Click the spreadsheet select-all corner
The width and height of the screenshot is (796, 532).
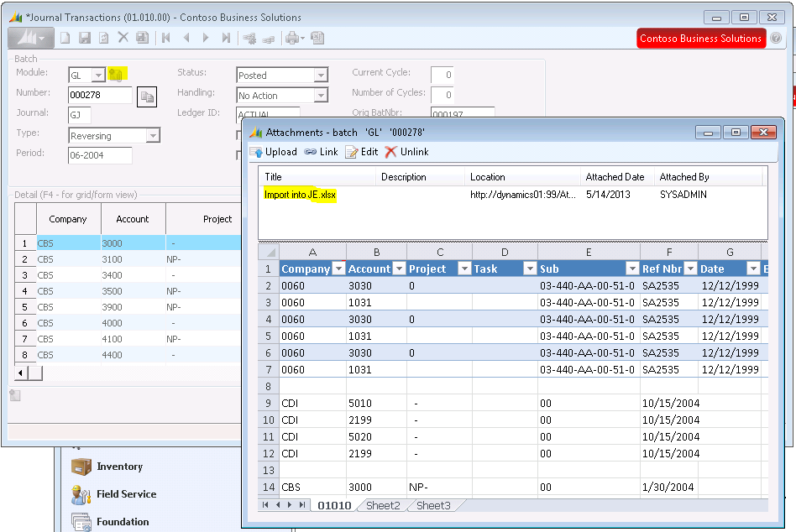[269, 252]
